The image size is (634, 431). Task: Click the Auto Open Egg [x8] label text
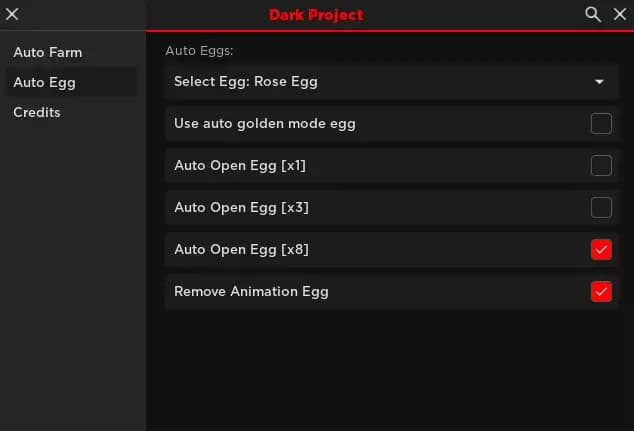(241, 250)
